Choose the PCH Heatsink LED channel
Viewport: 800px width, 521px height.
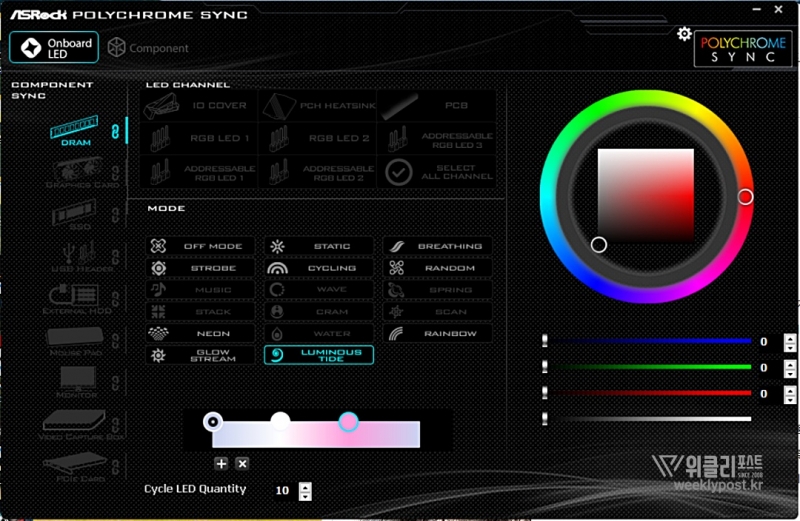[x=317, y=106]
